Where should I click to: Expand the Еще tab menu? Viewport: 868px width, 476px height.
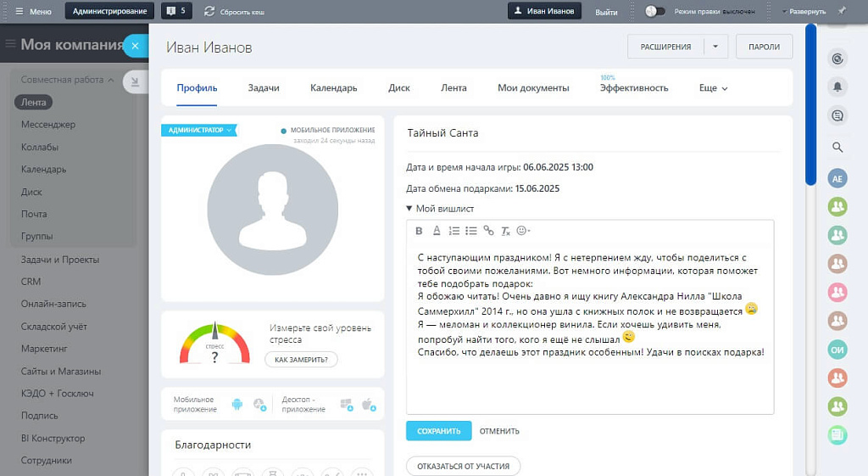[x=713, y=88]
